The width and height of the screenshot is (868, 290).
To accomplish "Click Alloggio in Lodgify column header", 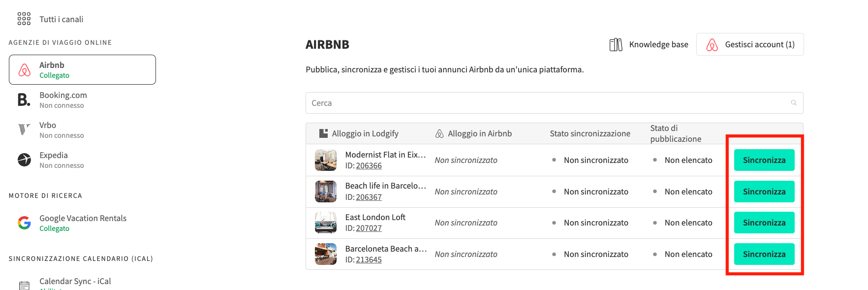I will point(365,133).
